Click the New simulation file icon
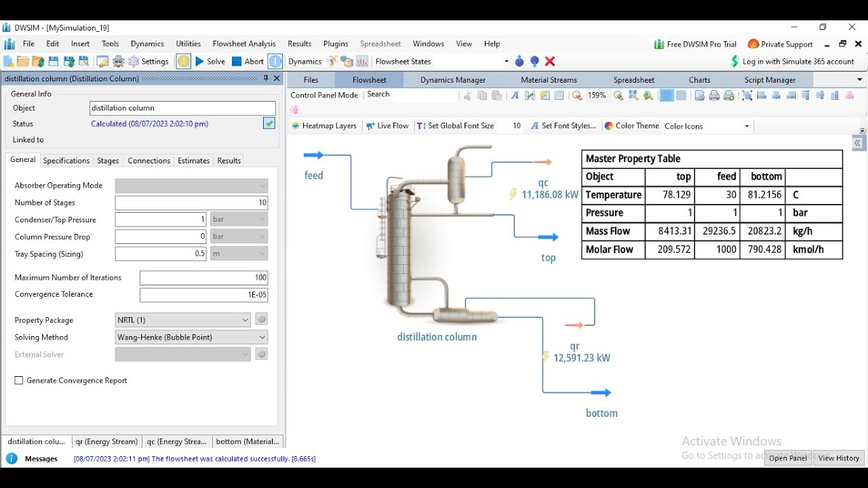The image size is (868, 488). coord(9,62)
